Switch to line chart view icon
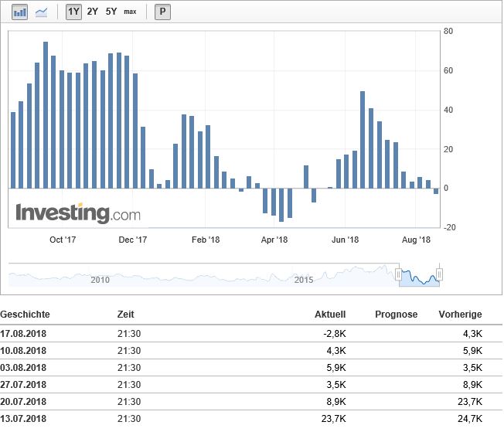This screenshot has width=504, height=432. (41, 12)
